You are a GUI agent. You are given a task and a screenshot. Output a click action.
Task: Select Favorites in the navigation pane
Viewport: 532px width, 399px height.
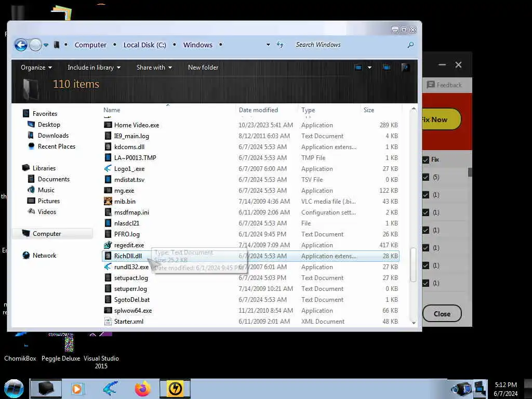pos(45,113)
